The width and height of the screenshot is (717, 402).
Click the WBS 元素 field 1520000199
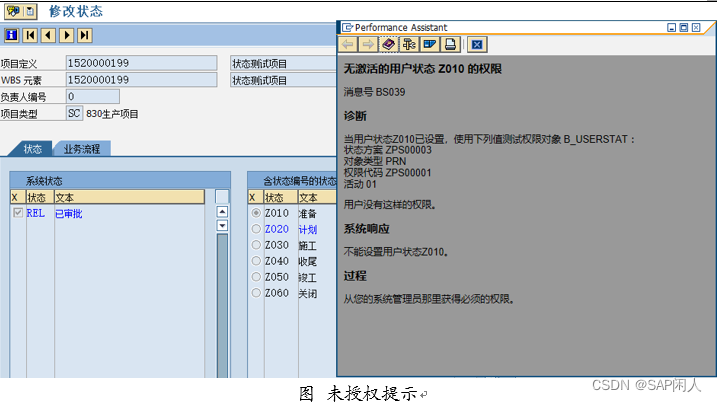tap(141, 80)
